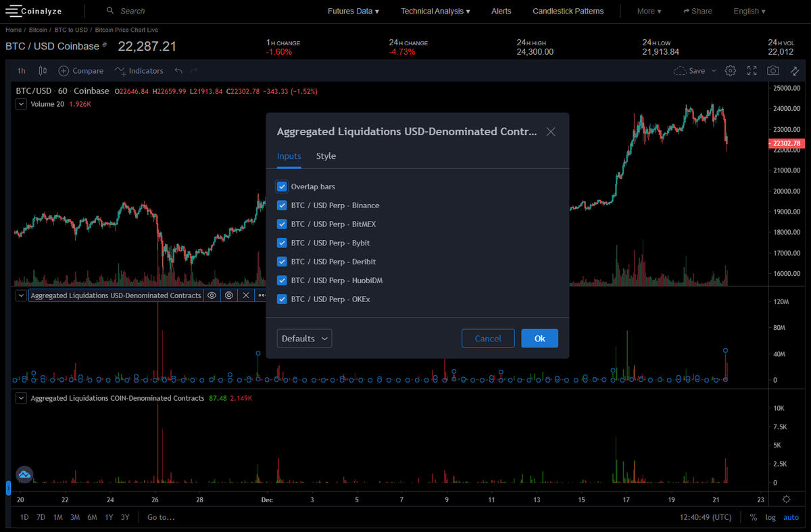Click the Share arrow link

[697, 11]
